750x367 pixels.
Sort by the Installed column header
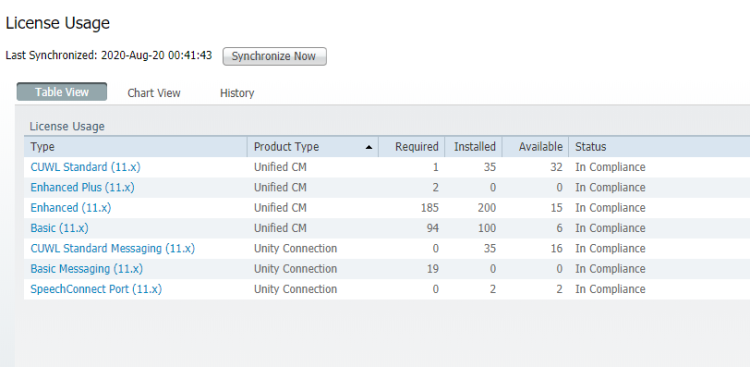click(x=473, y=147)
